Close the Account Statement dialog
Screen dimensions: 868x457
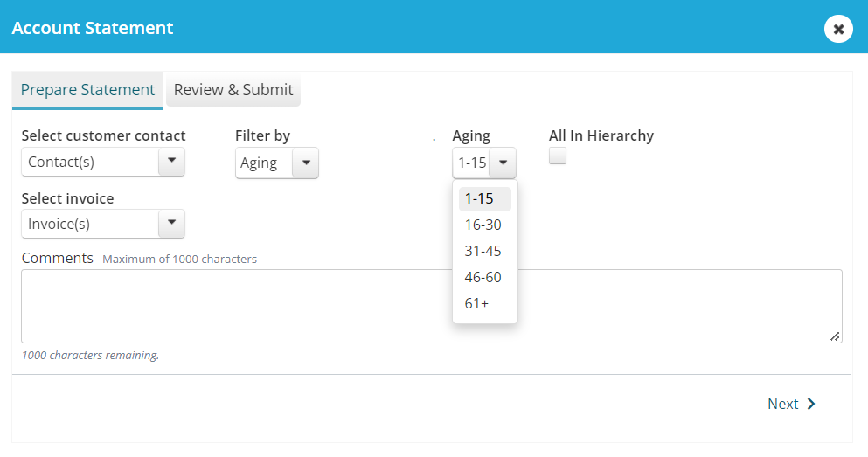tap(838, 29)
